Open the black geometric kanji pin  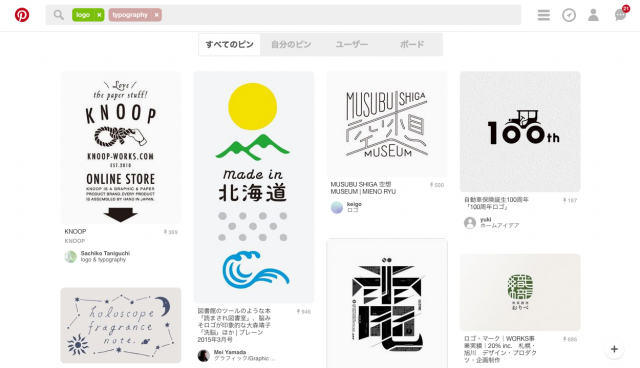point(387,303)
